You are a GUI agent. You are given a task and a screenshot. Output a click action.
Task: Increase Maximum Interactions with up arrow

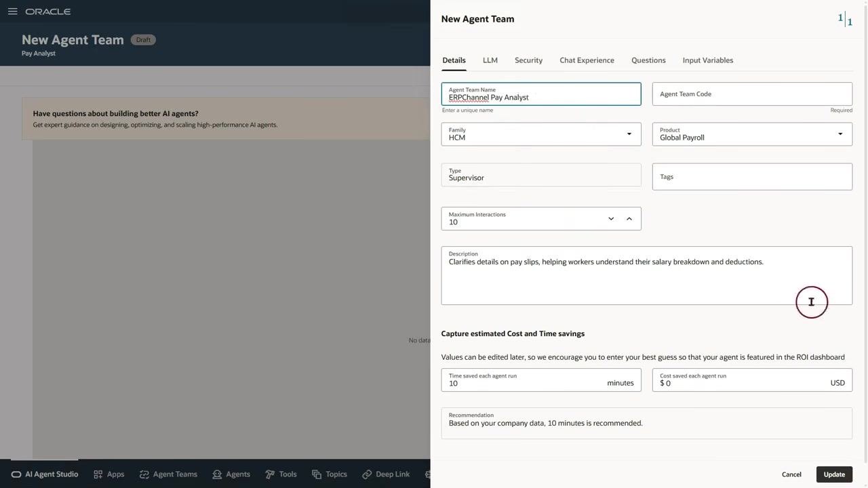pyautogui.click(x=629, y=219)
